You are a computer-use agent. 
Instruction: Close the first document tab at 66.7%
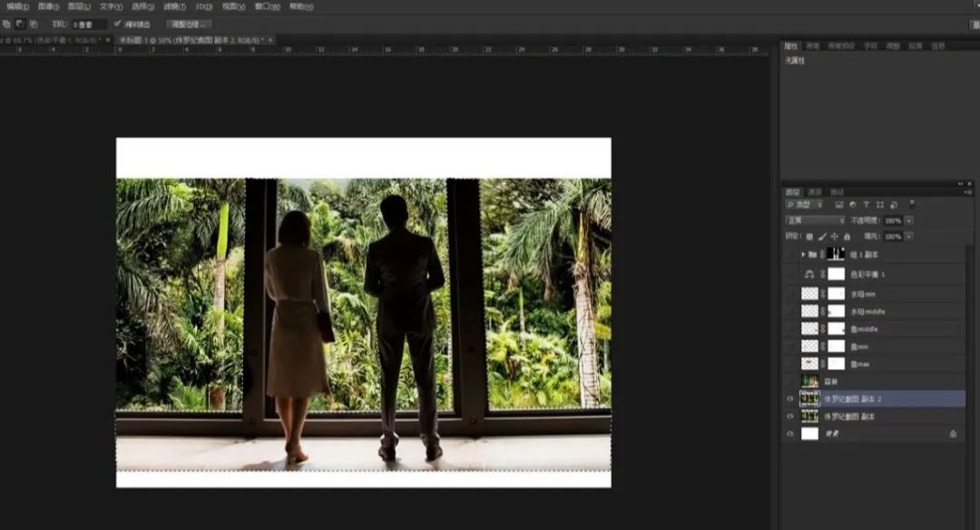coord(107,40)
